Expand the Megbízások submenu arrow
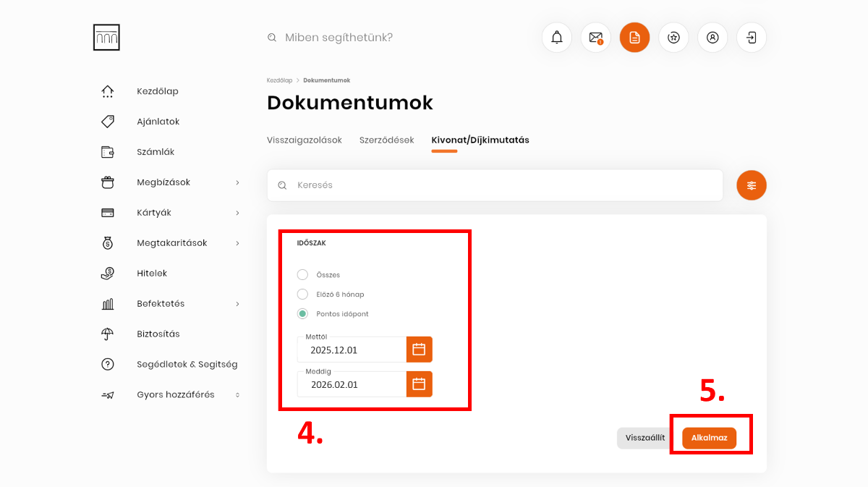Image resolution: width=868 pixels, height=487 pixels. point(237,182)
